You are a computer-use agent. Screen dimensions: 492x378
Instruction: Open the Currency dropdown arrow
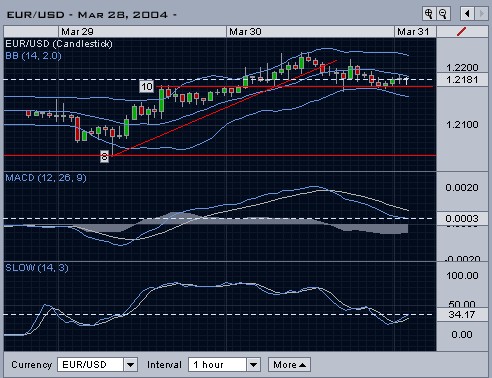pos(131,365)
